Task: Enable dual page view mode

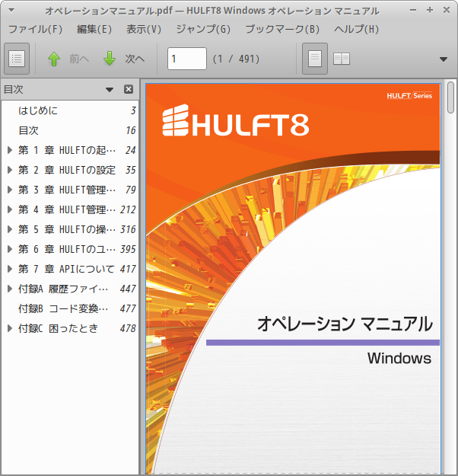Action: [342, 59]
